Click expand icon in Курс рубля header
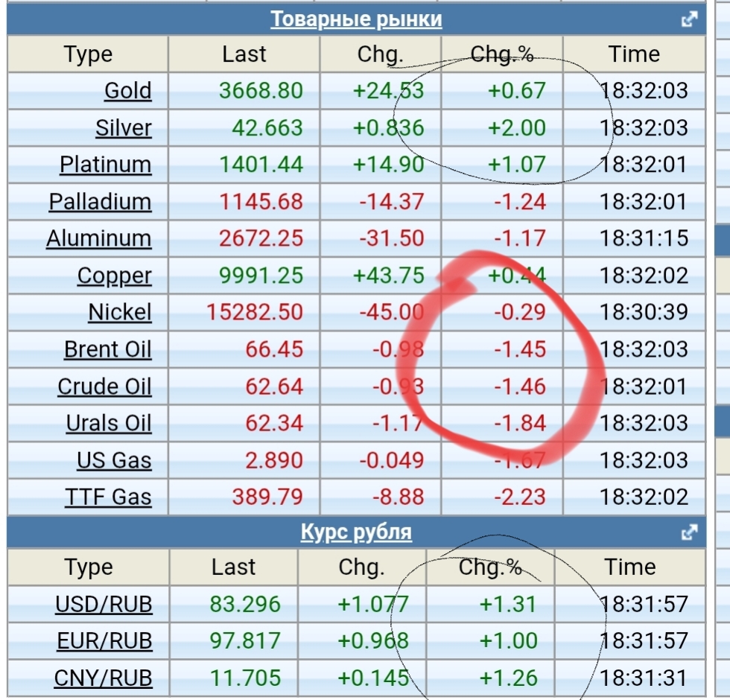The height and width of the screenshot is (700, 730). [690, 532]
